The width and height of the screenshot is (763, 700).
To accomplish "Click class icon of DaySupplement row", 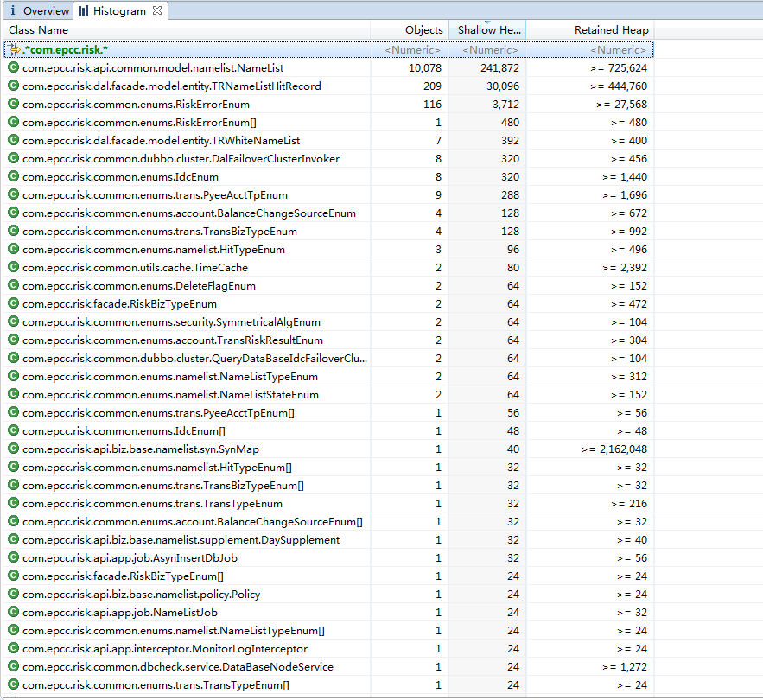I will 14,539.
